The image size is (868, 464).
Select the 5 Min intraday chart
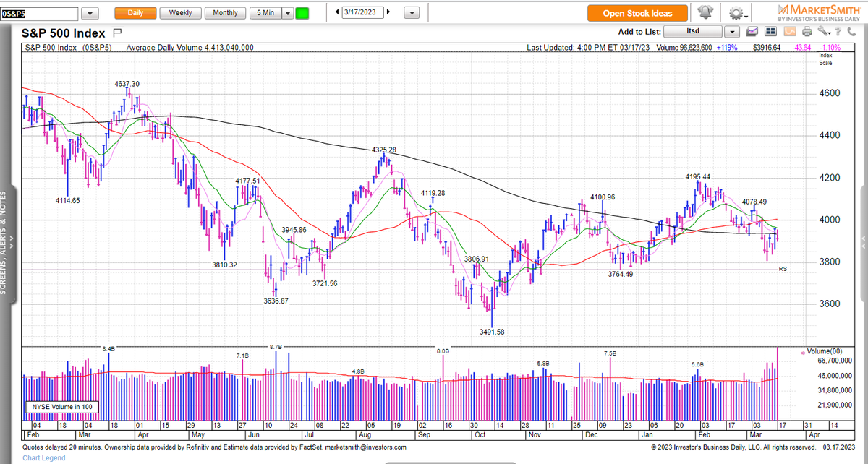click(x=265, y=13)
